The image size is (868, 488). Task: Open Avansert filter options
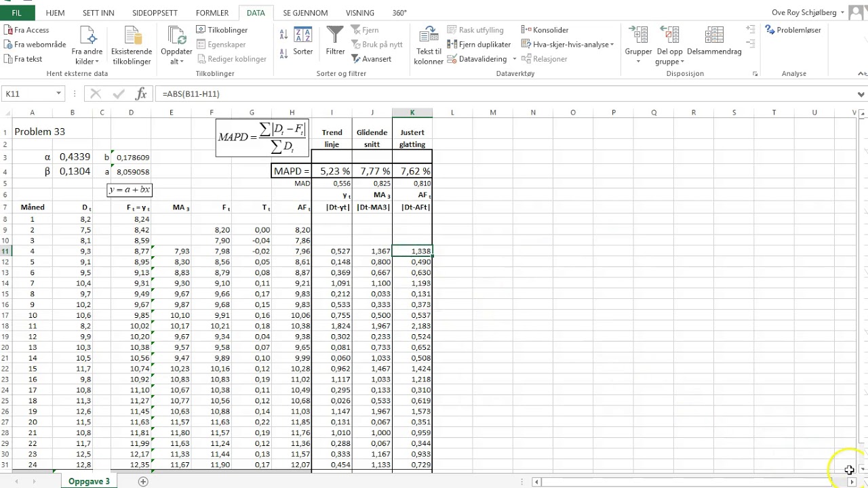[x=371, y=59]
